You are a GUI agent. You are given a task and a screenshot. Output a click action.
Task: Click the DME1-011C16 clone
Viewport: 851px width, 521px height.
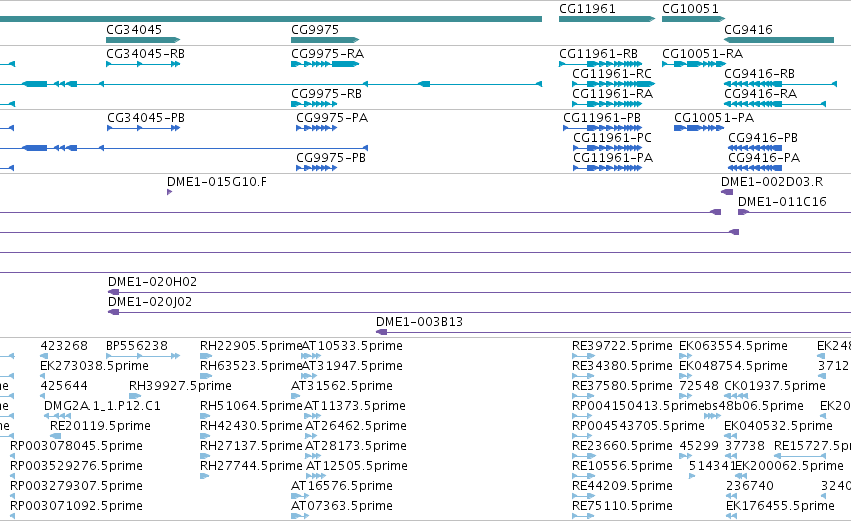click(x=795, y=212)
